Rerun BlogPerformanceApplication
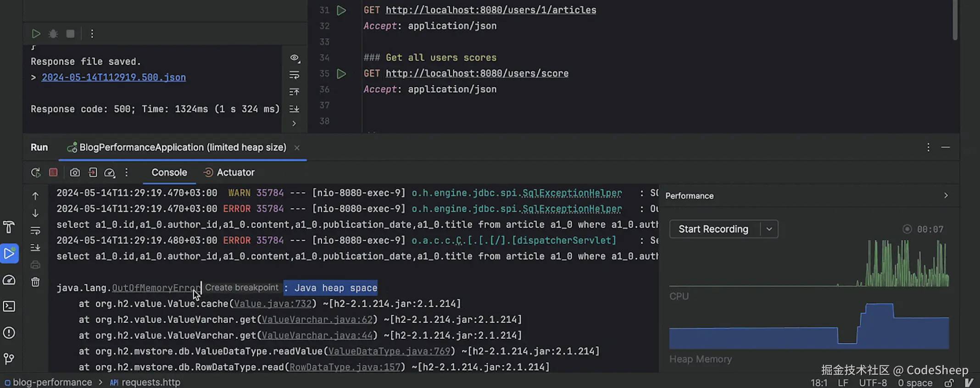Screen dimensions: 980x388 click(36, 172)
